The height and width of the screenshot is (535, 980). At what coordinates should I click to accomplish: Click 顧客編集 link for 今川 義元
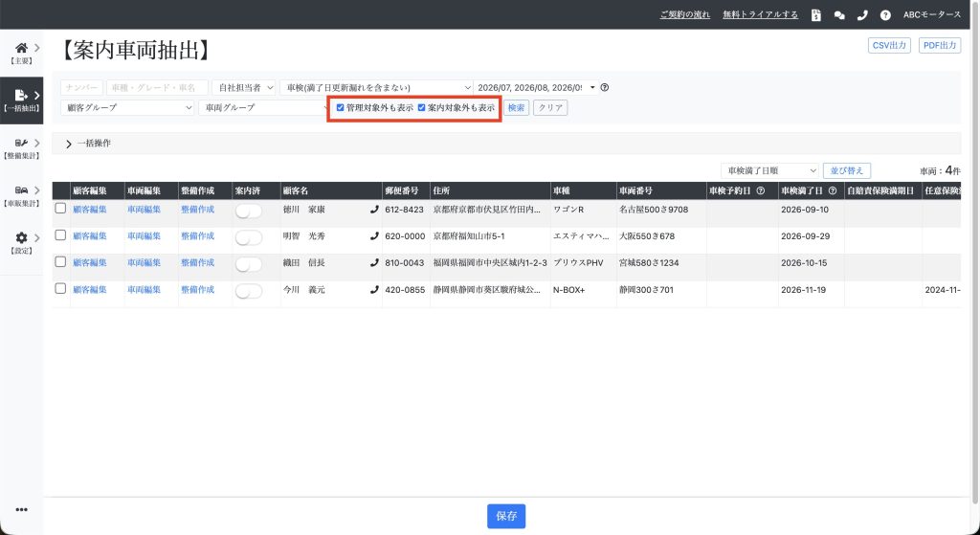pos(89,290)
